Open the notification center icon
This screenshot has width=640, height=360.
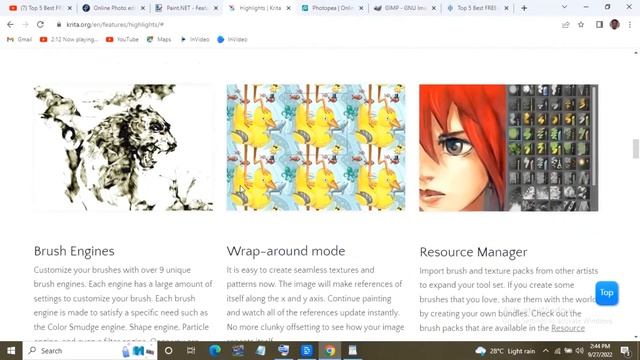[x=625, y=351]
